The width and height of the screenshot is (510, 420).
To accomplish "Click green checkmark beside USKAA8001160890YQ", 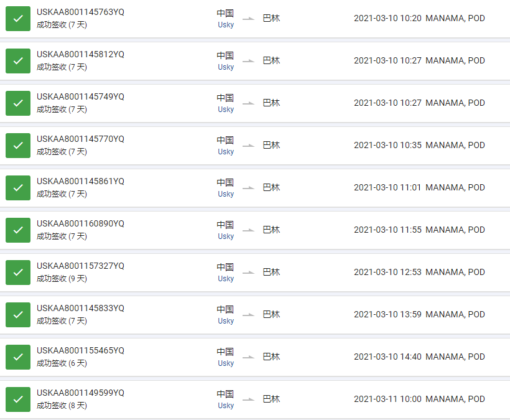I will [18, 230].
